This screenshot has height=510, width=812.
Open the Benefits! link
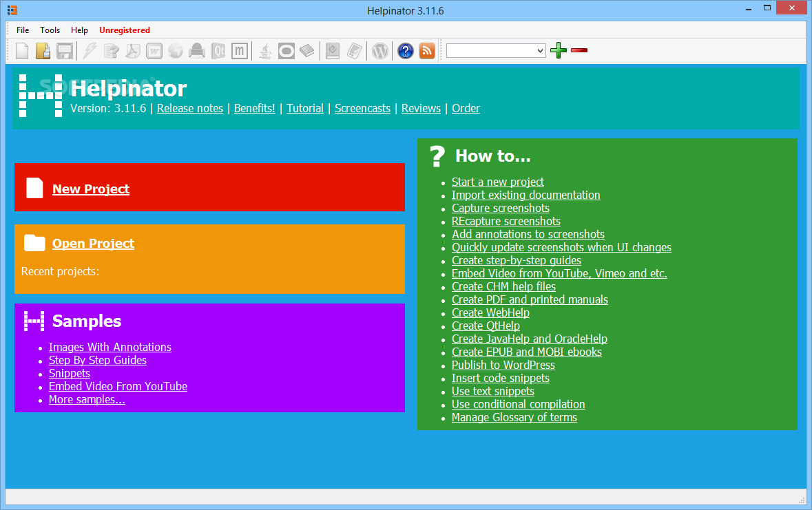point(254,108)
